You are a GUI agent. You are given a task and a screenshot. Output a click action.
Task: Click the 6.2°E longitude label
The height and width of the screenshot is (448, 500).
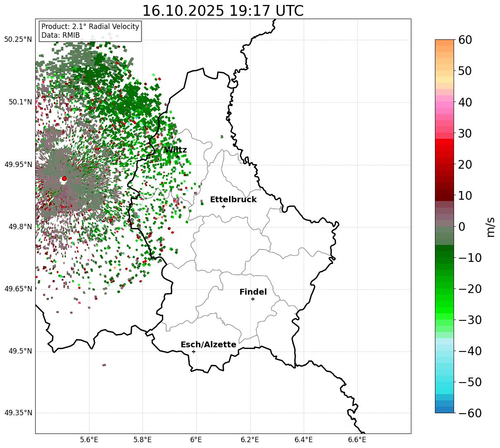pyautogui.click(x=250, y=440)
